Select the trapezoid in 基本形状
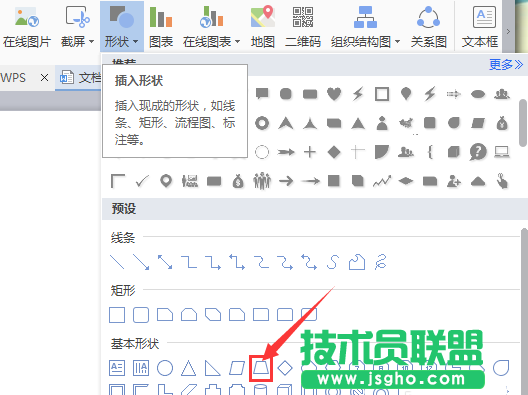The height and width of the screenshot is (395, 528). tap(261, 368)
